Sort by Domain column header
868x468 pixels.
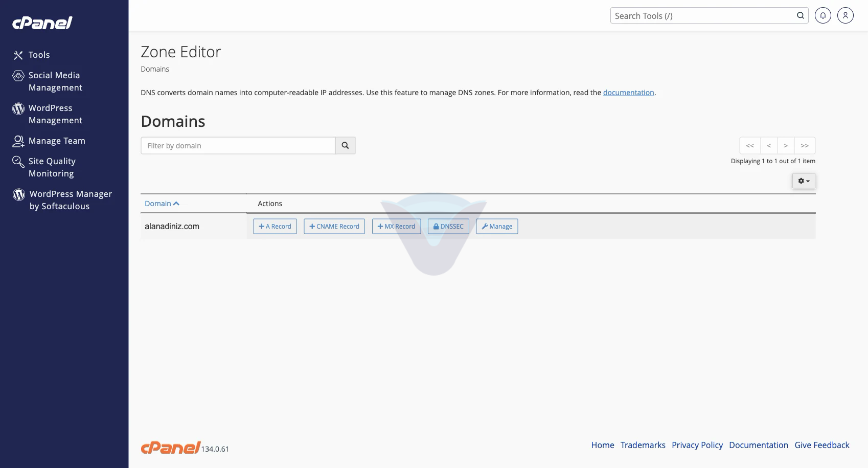click(162, 204)
